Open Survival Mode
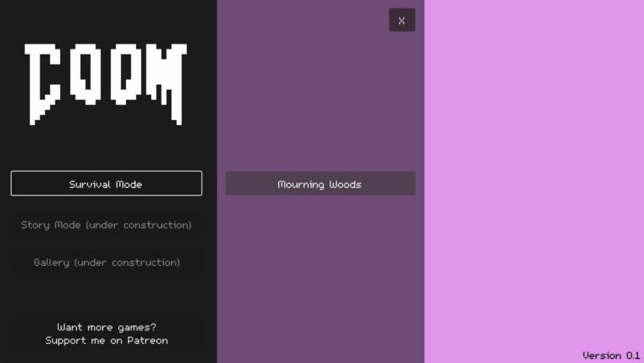 coord(106,184)
